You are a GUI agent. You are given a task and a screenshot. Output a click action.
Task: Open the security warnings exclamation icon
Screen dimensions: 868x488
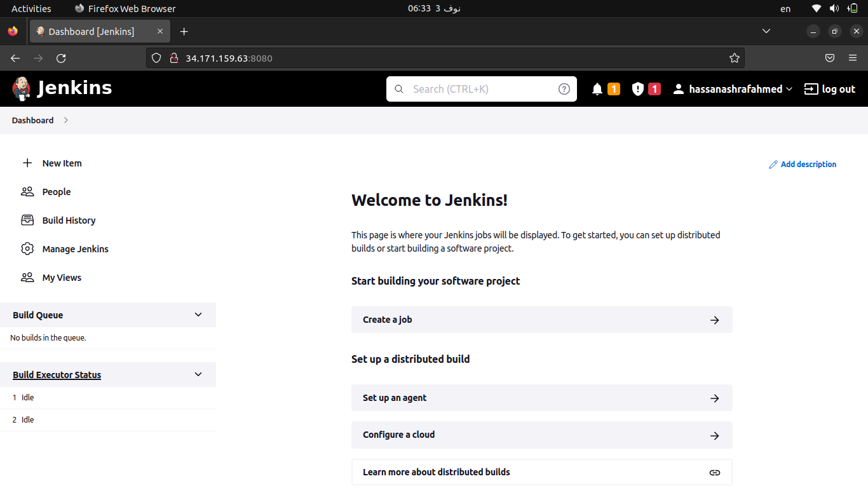pos(637,89)
